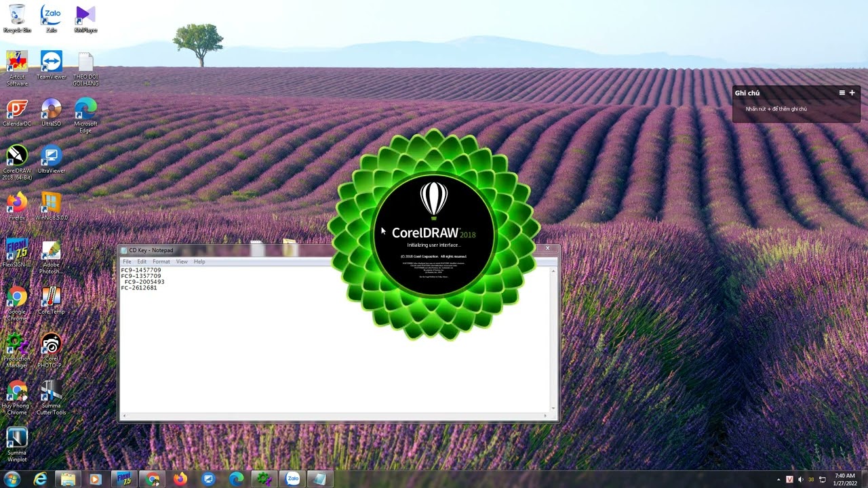This screenshot has height=488, width=868.
Task: Open Notepad's View menu
Action: tap(182, 262)
